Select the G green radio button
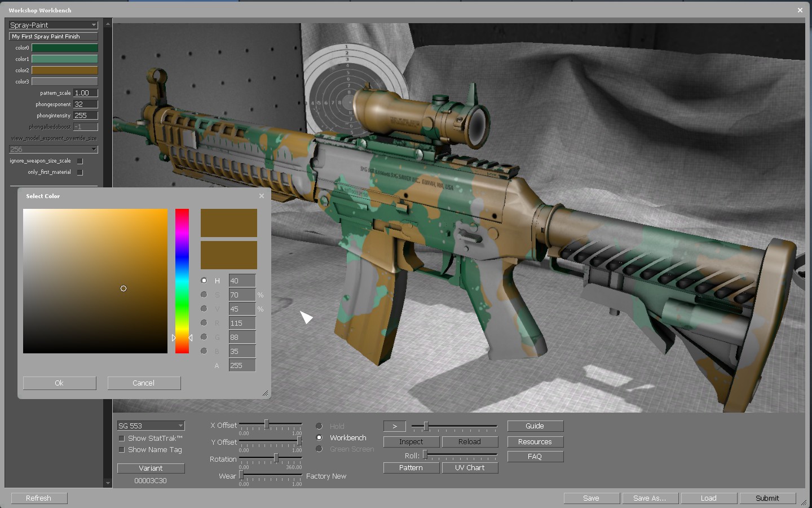This screenshot has width=812, height=508. (204, 337)
